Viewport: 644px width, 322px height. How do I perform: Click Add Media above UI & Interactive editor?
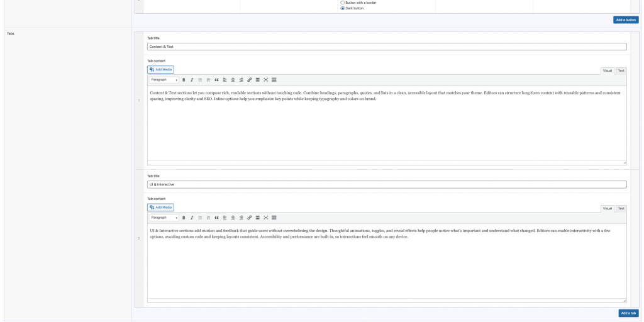click(160, 208)
